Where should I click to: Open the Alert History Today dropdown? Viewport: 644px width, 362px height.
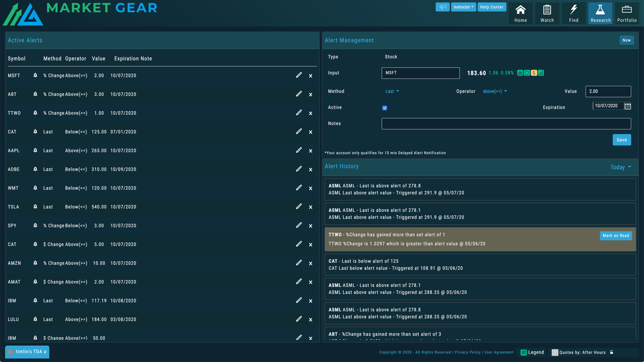click(x=621, y=167)
